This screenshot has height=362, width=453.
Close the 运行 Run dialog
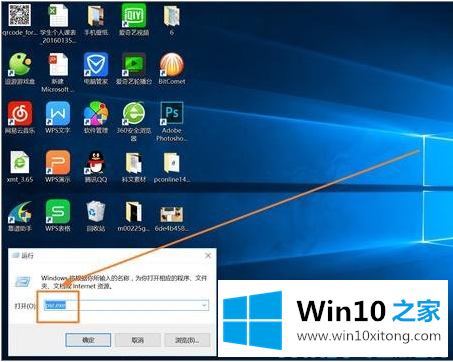pos(208,256)
